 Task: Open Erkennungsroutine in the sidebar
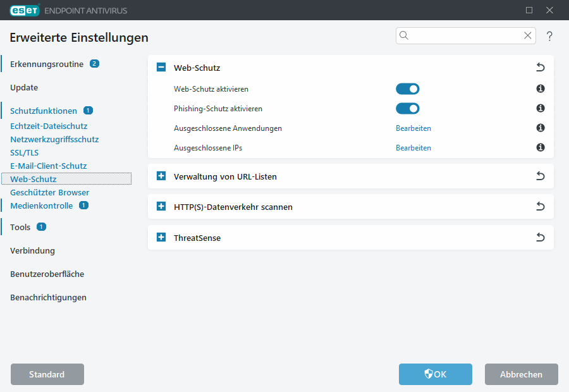(x=47, y=64)
